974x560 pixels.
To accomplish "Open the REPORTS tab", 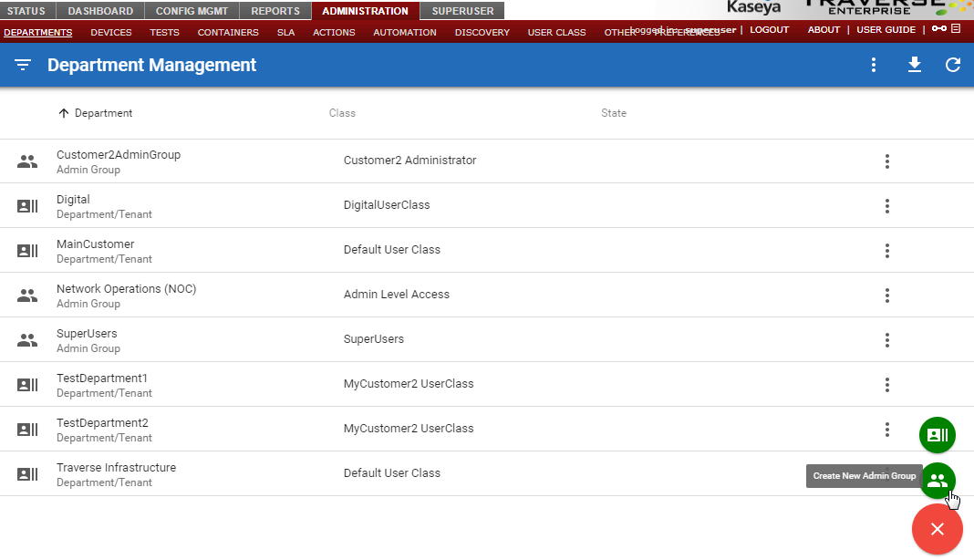I will (275, 11).
